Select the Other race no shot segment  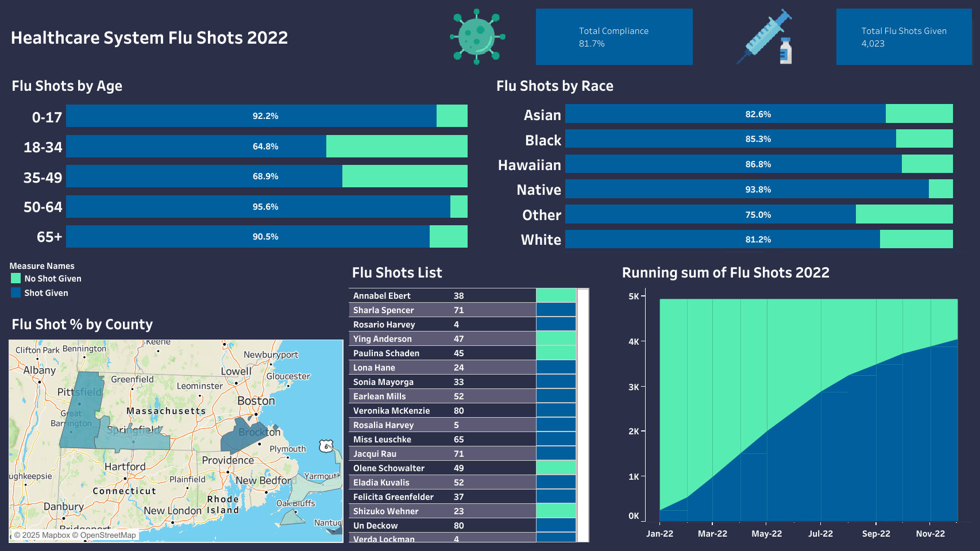tap(904, 214)
